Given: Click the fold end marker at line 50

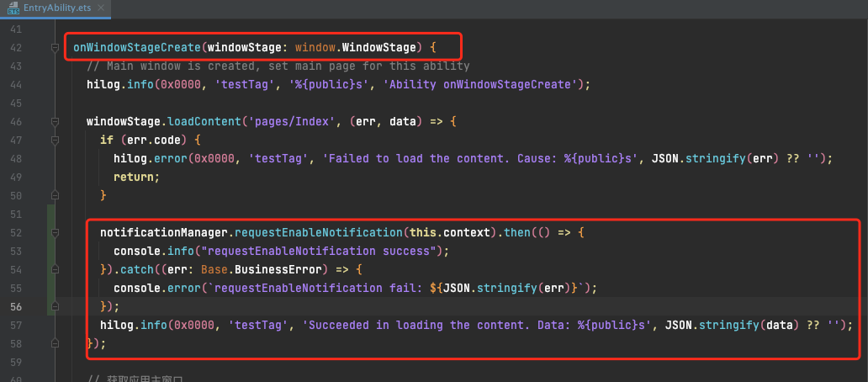Looking at the screenshot, I should 54,195.
